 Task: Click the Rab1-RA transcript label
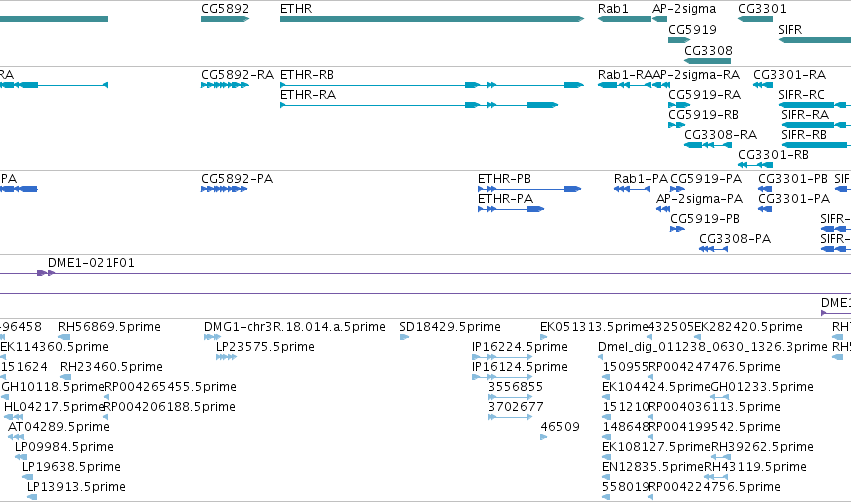pyautogui.click(x=625, y=75)
